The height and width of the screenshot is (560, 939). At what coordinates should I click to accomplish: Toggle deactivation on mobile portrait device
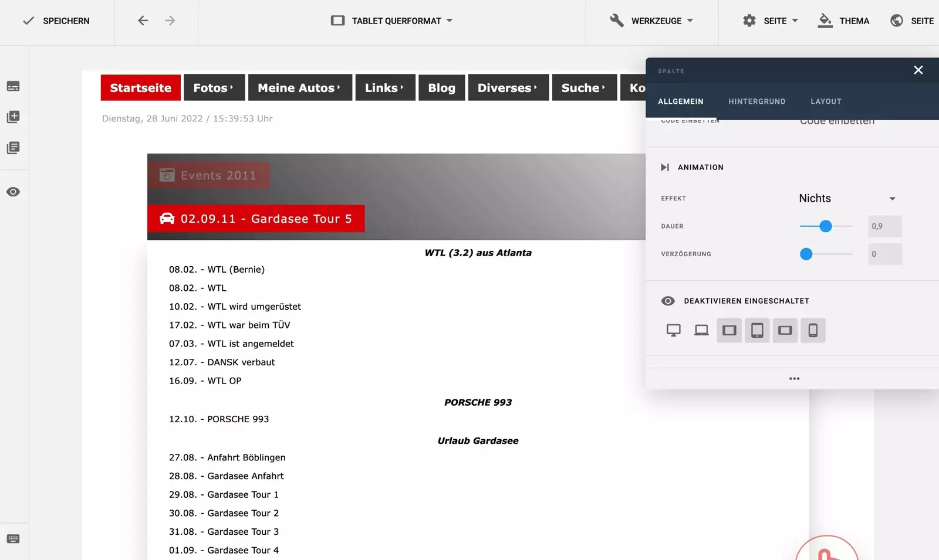click(813, 330)
